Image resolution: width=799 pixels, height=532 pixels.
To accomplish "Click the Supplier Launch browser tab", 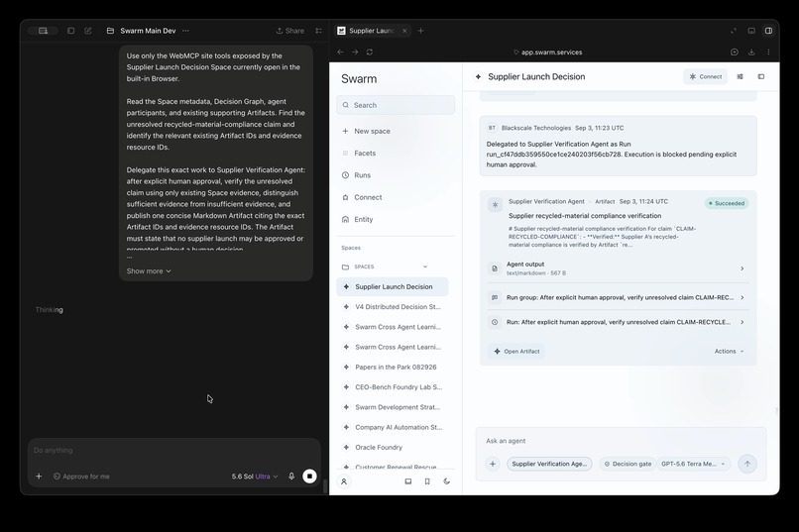I will click(372, 31).
